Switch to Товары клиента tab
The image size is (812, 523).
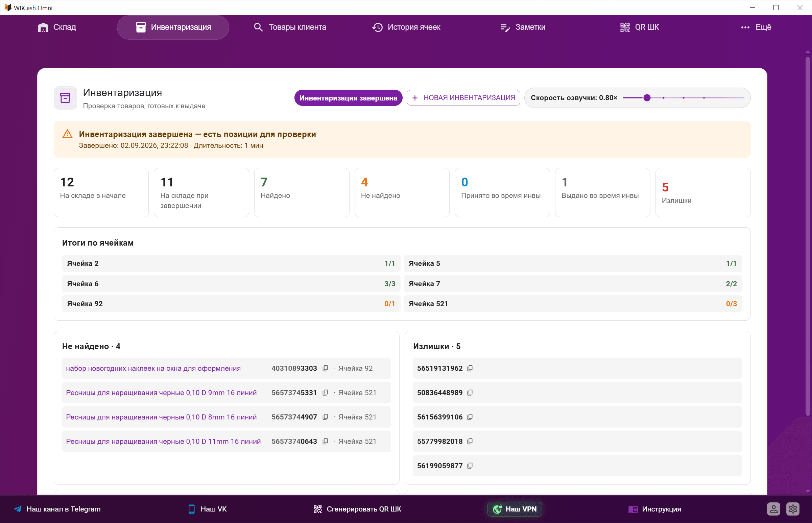[290, 27]
